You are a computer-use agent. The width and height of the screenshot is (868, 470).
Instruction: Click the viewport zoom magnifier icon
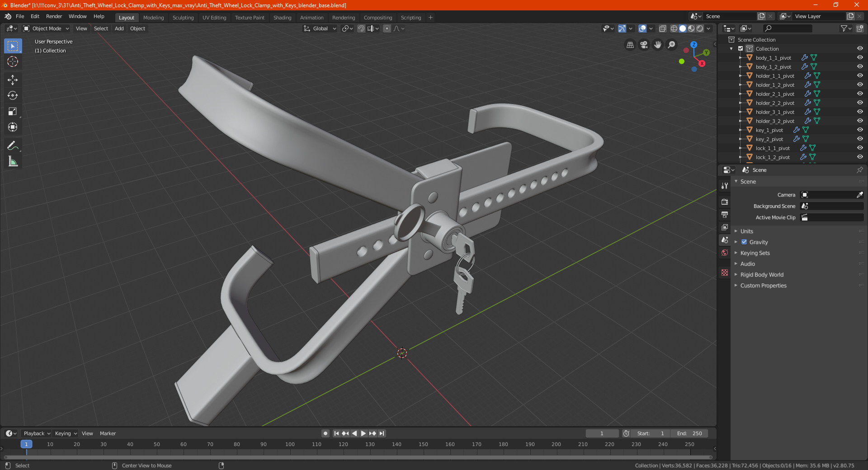[x=672, y=45]
